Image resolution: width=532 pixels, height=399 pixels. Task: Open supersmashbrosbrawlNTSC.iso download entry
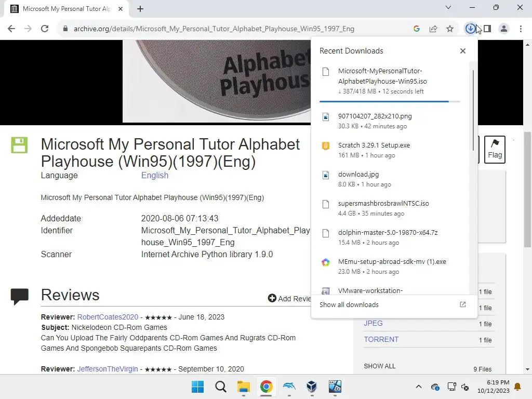click(x=390, y=208)
